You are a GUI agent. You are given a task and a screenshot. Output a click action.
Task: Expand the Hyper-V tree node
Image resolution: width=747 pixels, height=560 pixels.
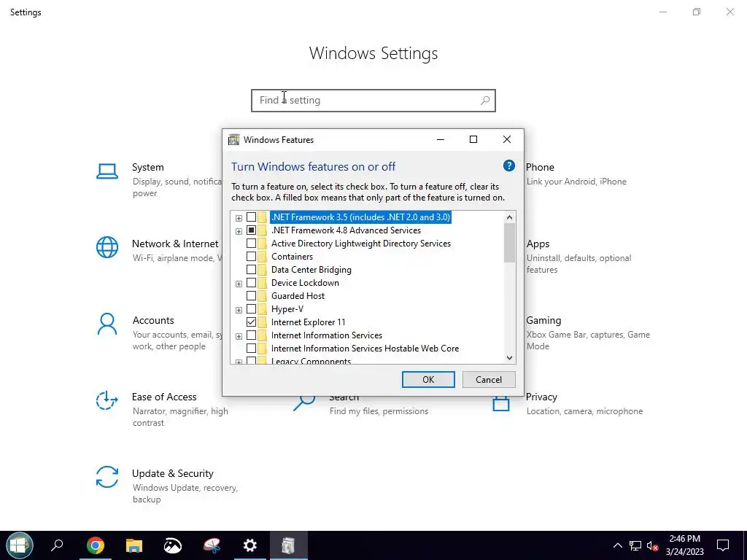239,310
